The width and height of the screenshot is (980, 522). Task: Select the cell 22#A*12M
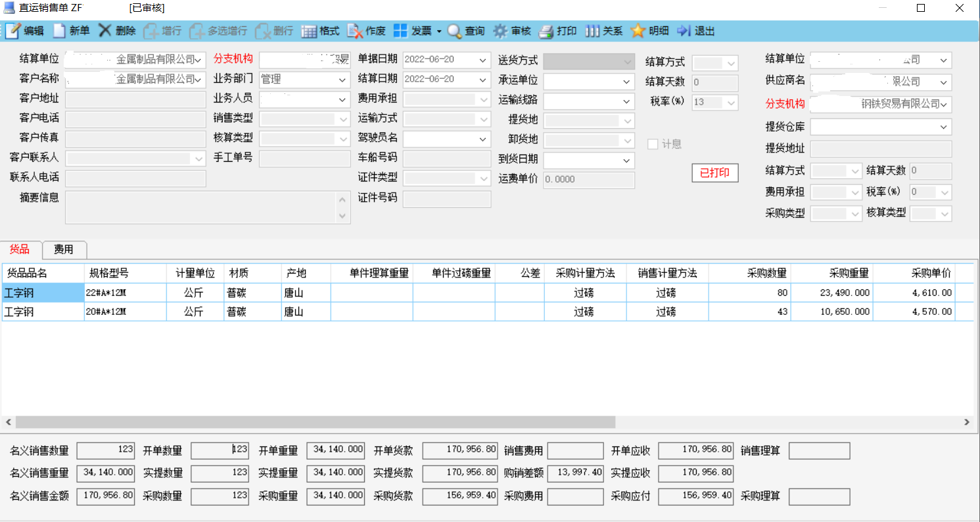[125, 293]
